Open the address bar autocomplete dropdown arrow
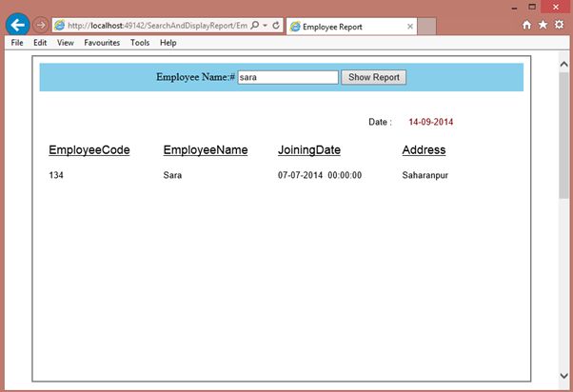Image resolution: width=573 pixels, height=392 pixels. [x=265, y=25]
